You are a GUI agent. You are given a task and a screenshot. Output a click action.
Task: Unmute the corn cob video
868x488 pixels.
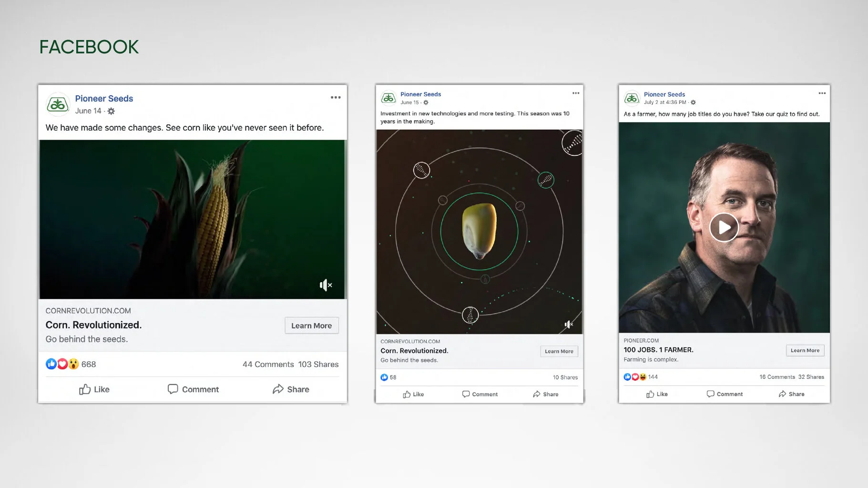click(326, 285)
